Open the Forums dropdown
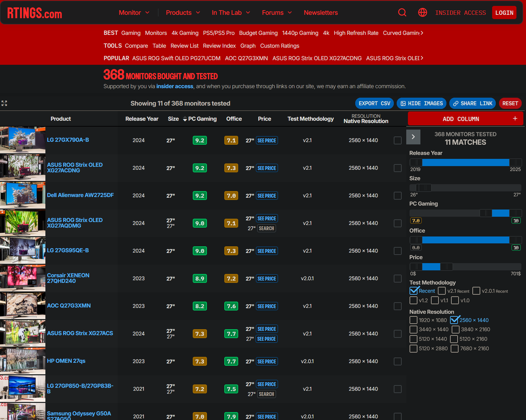 pyautogui.click(x=277, y=12)
